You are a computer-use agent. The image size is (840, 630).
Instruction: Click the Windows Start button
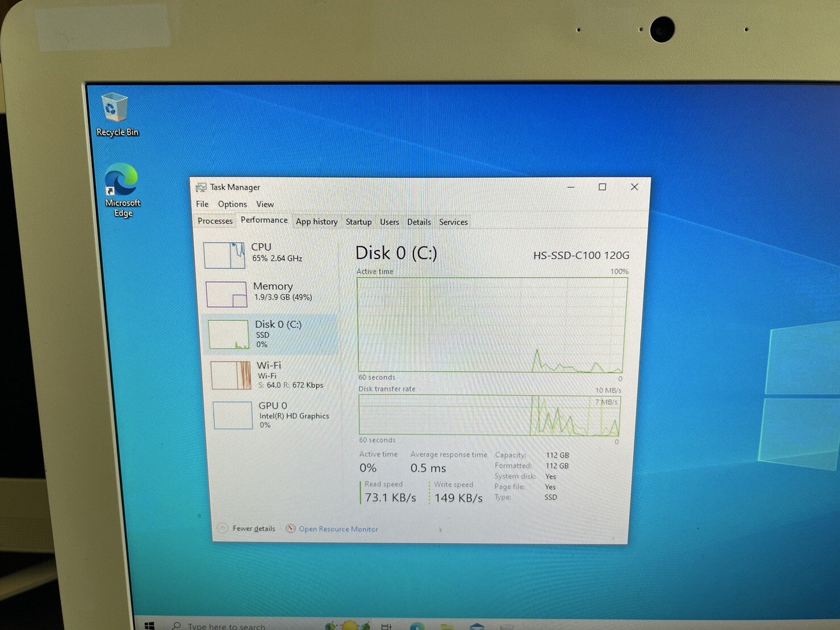(150, 625)
